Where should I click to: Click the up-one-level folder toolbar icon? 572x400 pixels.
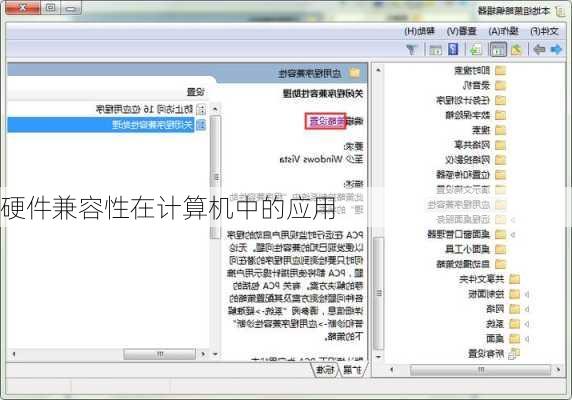[517, 50]
